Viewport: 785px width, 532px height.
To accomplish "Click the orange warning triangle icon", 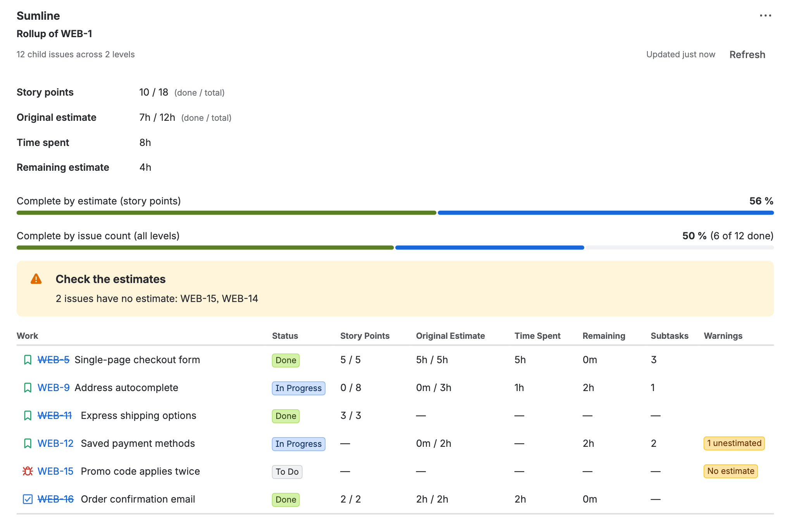I will [36, 279].
